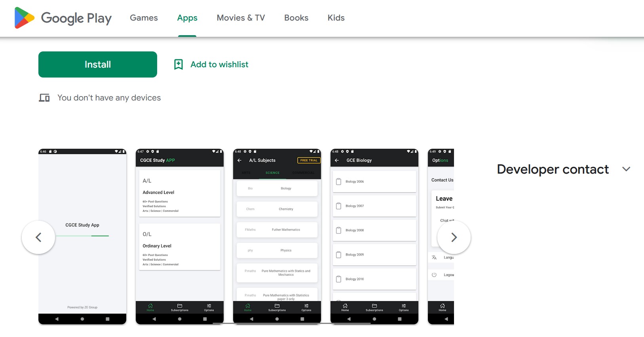The width and height of the screenshot is (644, 337).
Task: Open the Games section
Action: [144, 18]
